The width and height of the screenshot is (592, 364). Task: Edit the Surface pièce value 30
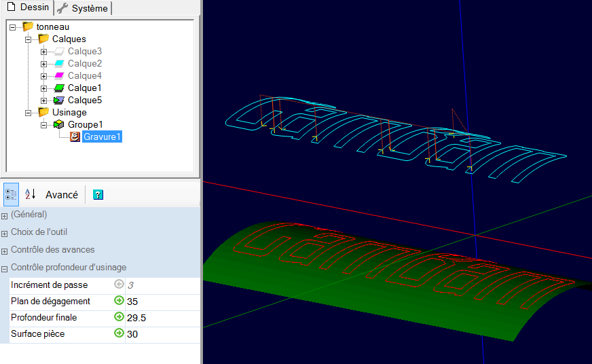162,334
